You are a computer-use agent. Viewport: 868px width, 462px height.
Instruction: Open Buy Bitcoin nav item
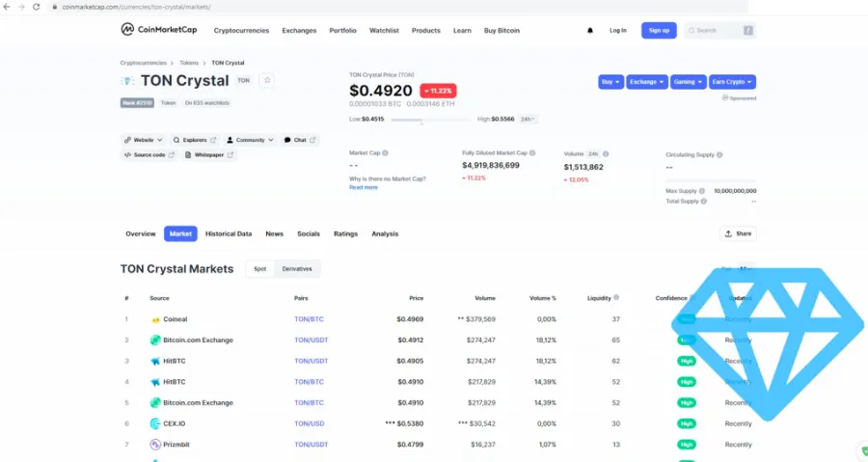pos(502,31)
